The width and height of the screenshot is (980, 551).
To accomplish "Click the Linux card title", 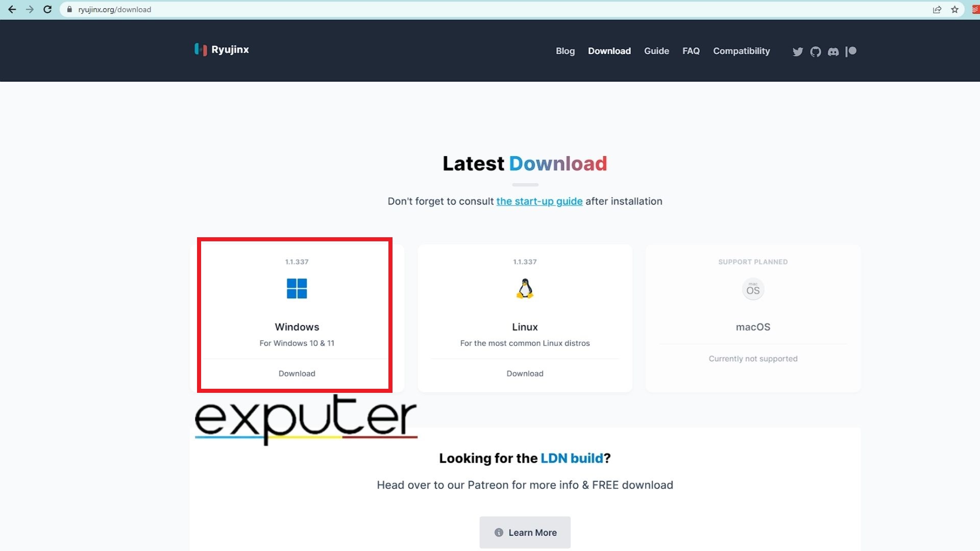I will coord(525,327).
